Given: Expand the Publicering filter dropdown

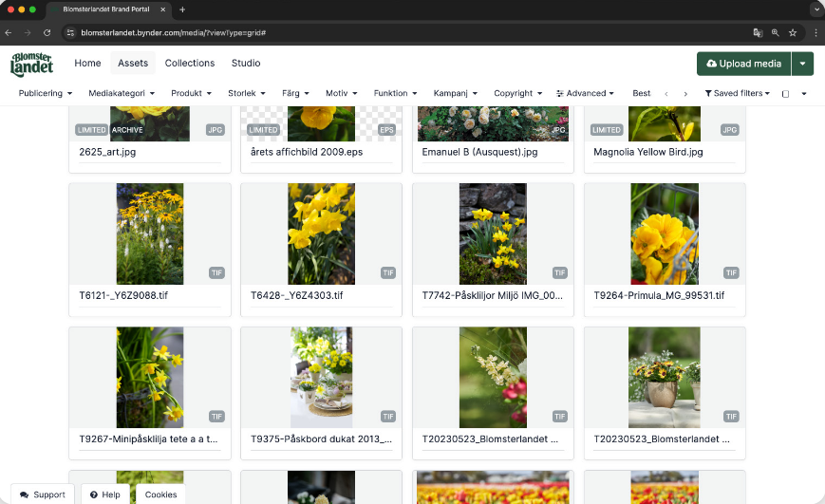Looking at the screenshot, I should click(x=46, y=93).
